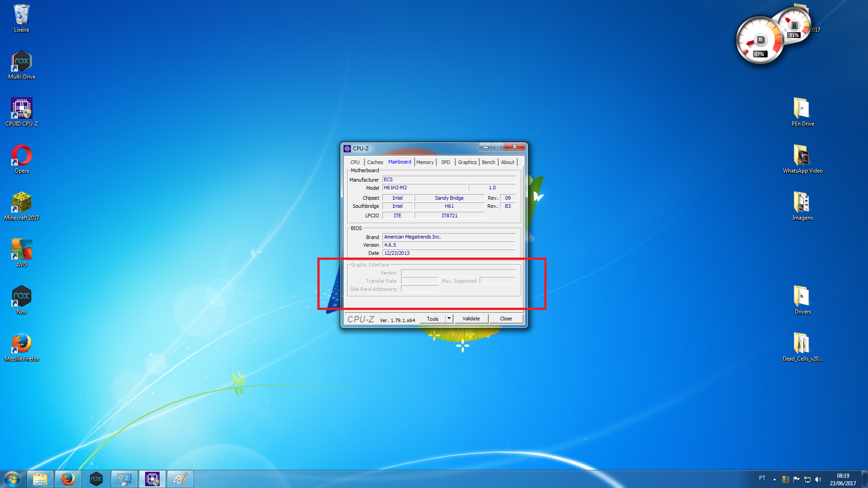The image size is (868, 488).
Task: Click the BIOS date 12/23/2013 field
Action: coord(449,253)
